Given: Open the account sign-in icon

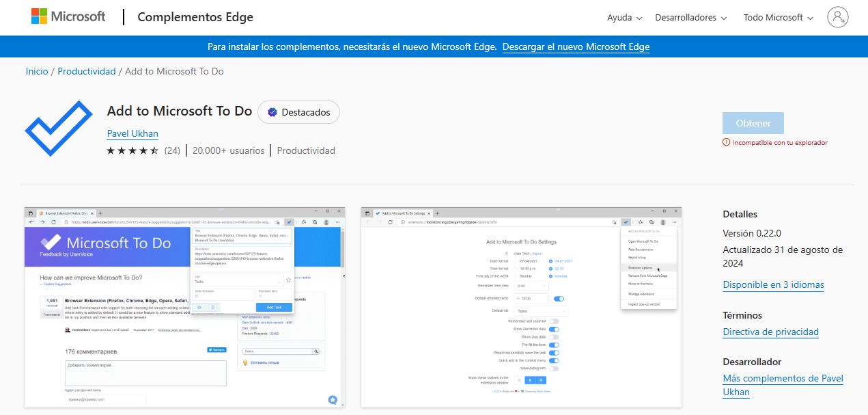Looking at the screenshot, I should [837, 17].
